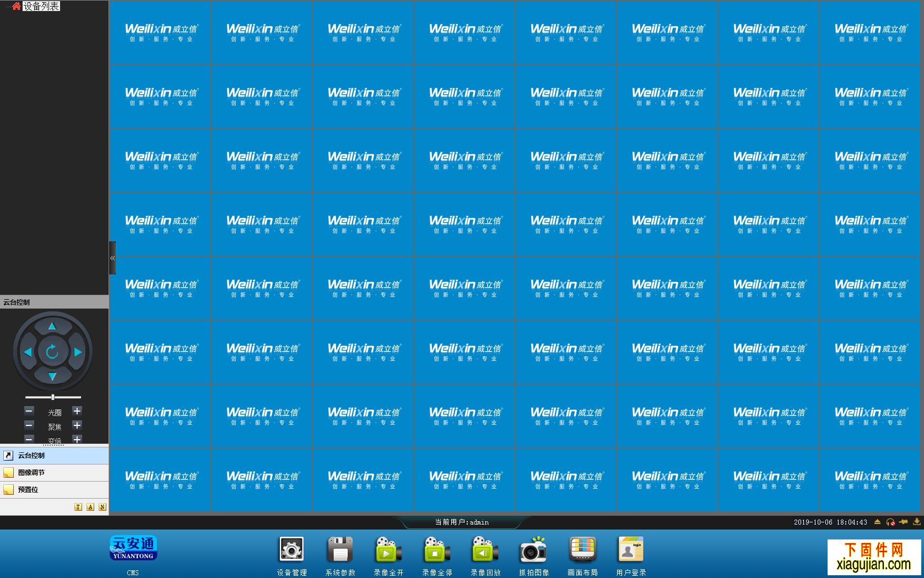Click the download status bar icon
Screen dimensions: 924x578
917,522
